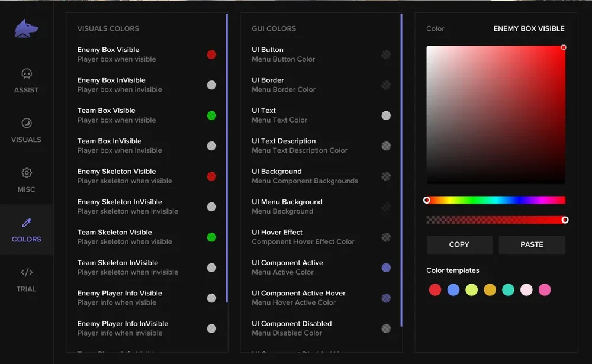Switch to the VISUALS section
The width and height of the screenshot is (592, 364).
26,131
